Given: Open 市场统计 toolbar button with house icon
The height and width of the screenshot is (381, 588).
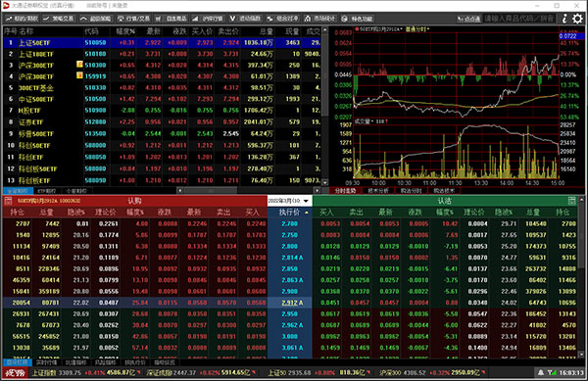Looking at the screenshot, I should click(x=319, y=19).
